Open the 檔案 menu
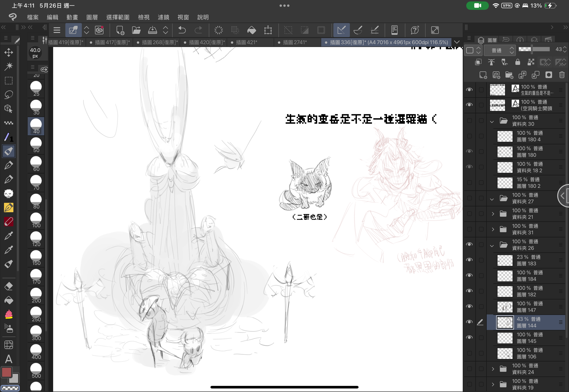Viewport: 569px width, 392px height. [x=33, y=17]
